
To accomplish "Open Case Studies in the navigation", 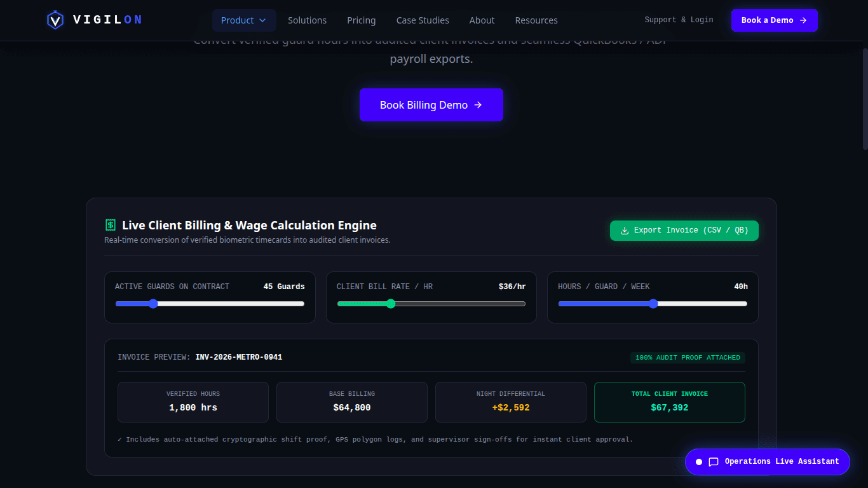I will pyautogui.click(x=423, y=20).
